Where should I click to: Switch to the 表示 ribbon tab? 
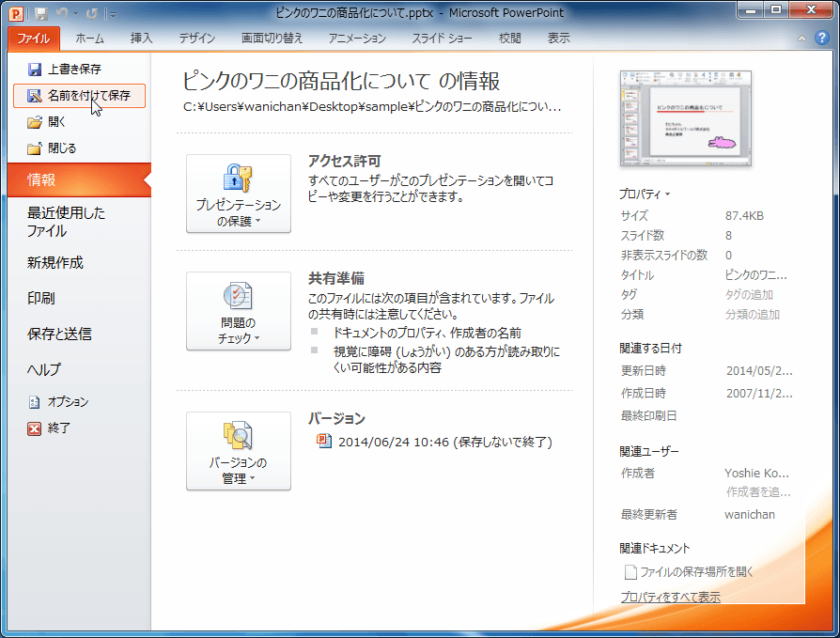558,39
